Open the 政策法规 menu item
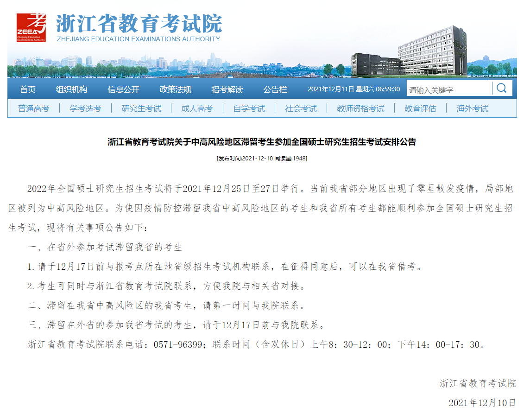 pos(176,89)
